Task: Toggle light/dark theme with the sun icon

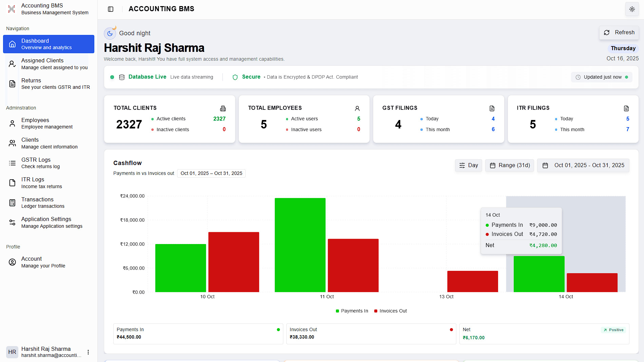Action: (x=632, y=9)
